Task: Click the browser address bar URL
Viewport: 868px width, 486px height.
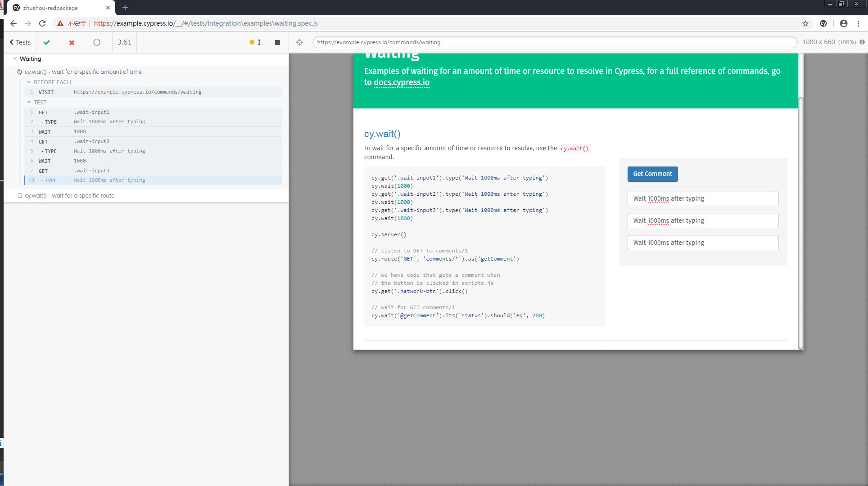Action: coord(206,23)
